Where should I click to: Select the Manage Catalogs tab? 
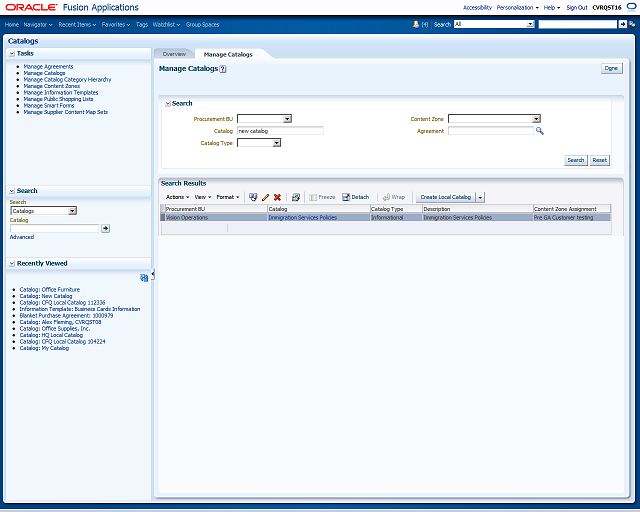tap(228, 54)
